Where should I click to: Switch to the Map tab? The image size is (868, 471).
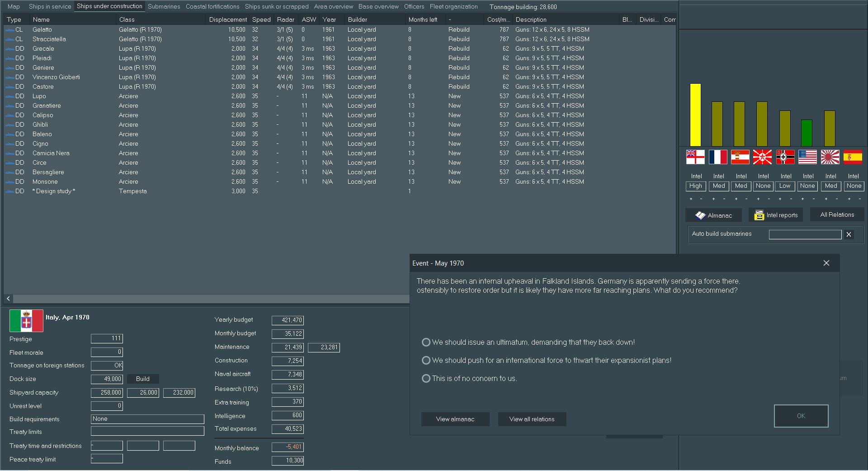click(14, 7)
